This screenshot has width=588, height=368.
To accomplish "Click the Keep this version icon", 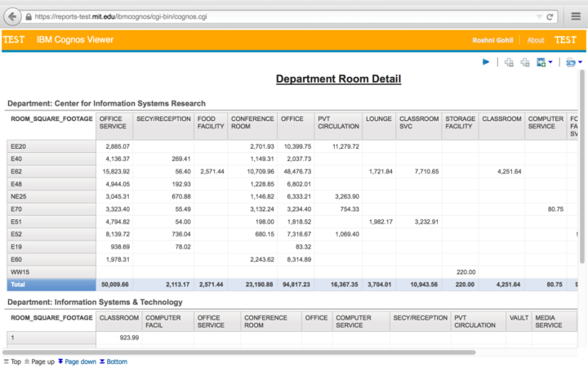I will pyautogui.click(x=509, y=62).
